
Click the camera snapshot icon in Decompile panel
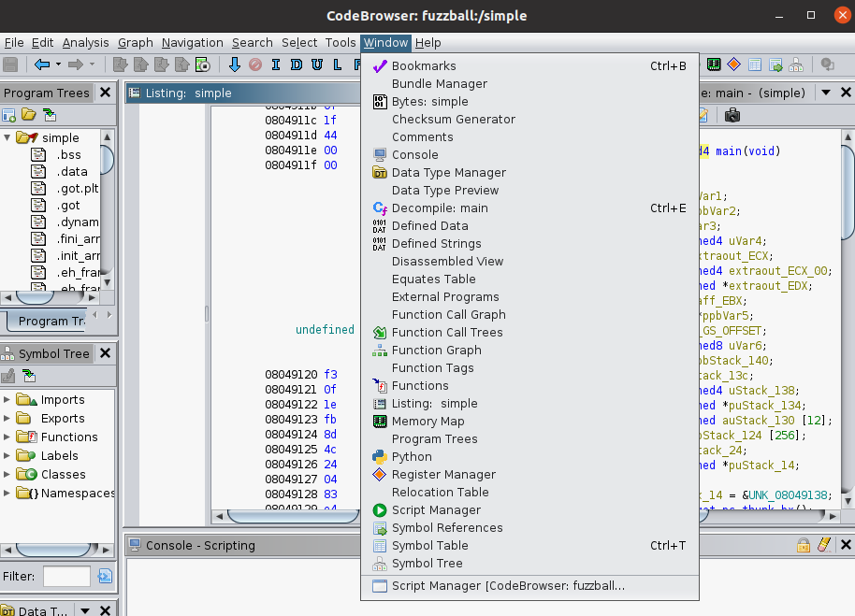732,116
